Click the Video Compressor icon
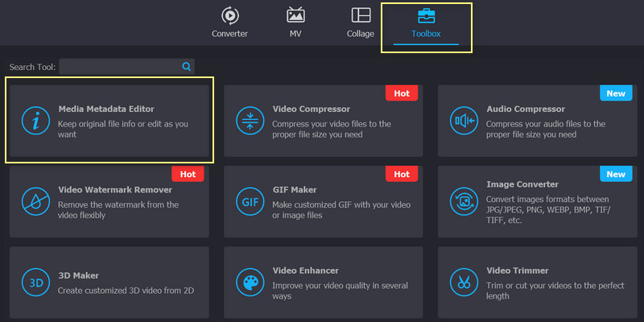This screenshot has width=644, height=322. click(249, 120)
